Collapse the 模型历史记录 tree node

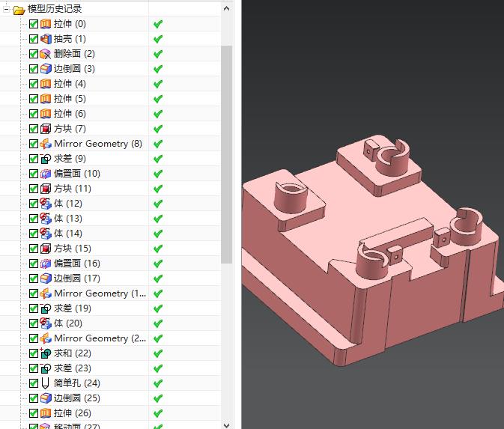point(6,9)
